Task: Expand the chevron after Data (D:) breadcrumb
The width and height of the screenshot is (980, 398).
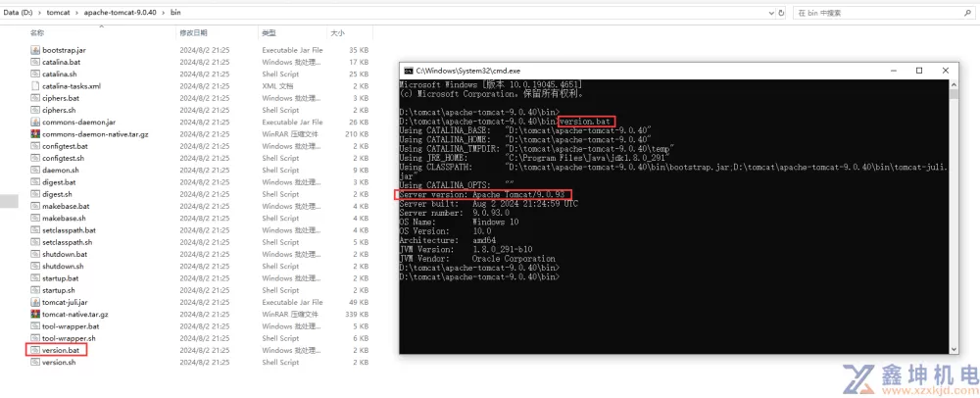Action: point(41,13)
